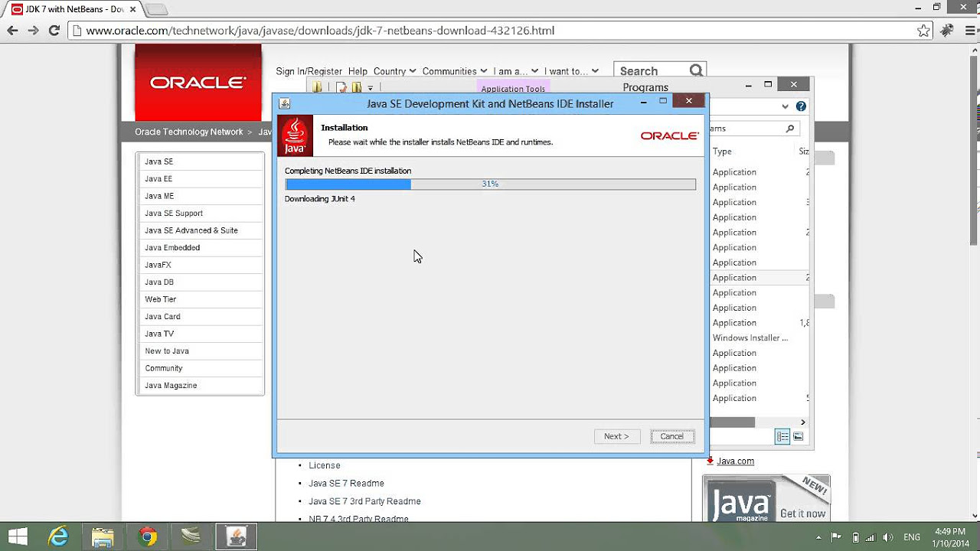Click the Oracle logo on the web page
The height and width of the screenshot is (551, 980).
point(198,82)
